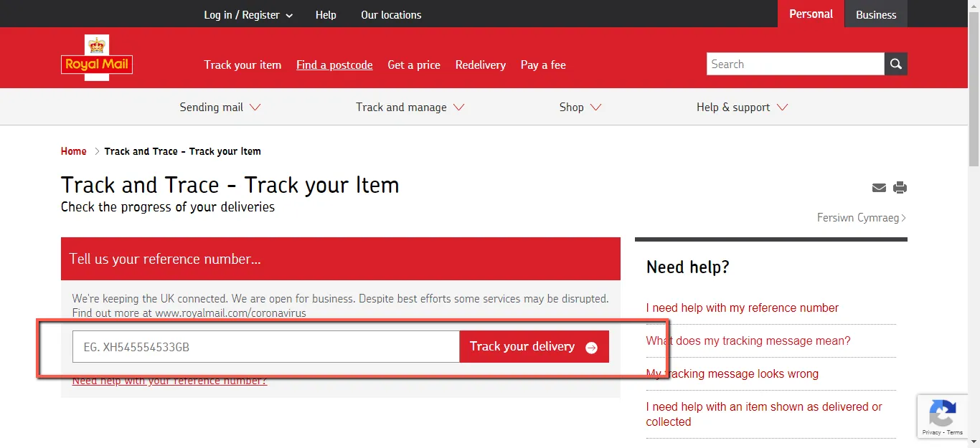Open the Log in / Register dropdown

(x=248, y=14)
